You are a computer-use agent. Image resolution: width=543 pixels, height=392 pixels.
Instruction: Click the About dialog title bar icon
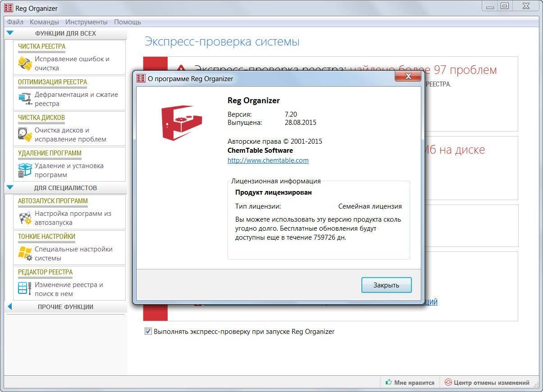pos(141,78)
